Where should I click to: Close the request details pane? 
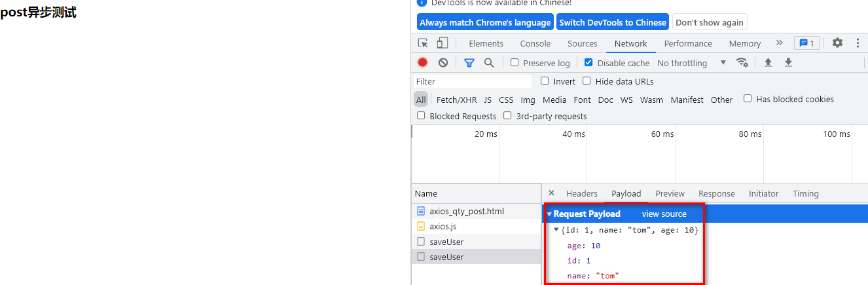(x=551, y=193)
